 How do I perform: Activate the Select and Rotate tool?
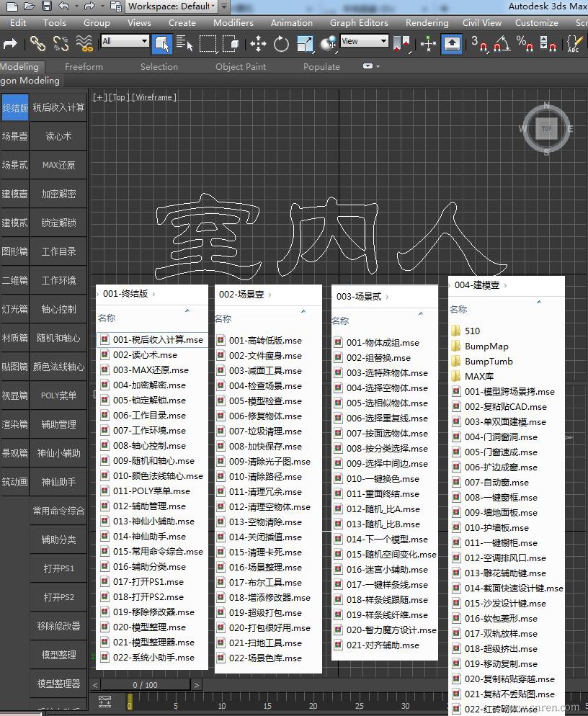pyautogui.click(x=282, y=44)
